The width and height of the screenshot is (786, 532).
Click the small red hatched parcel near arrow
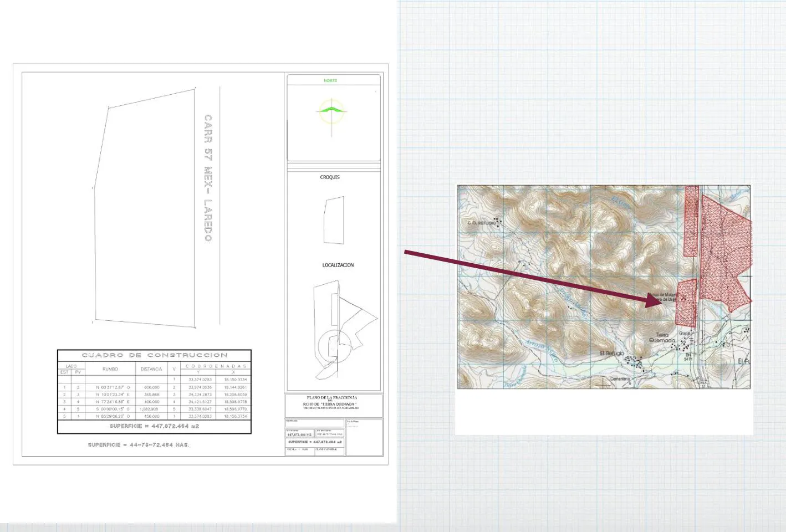[x=686, y=302]
